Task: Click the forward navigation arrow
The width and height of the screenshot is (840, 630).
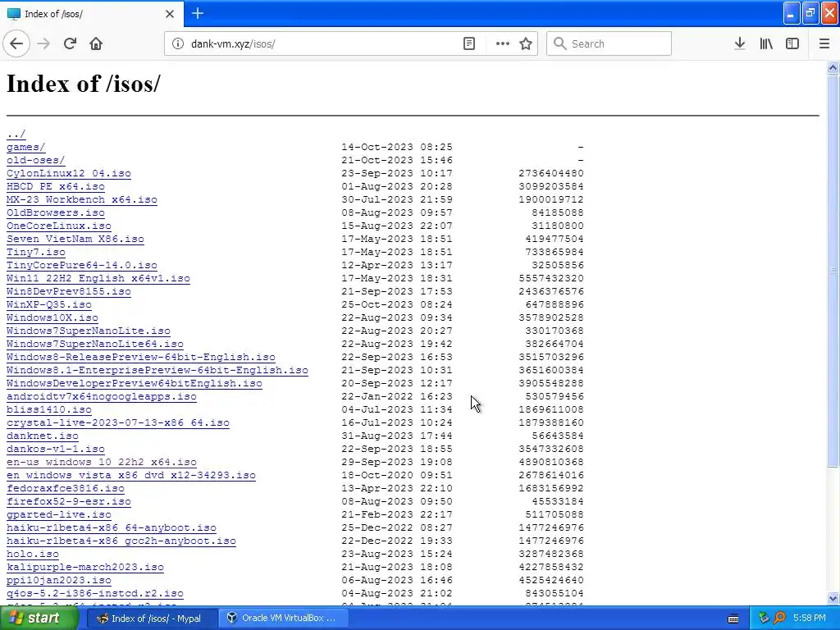Action: coord(43,43)
